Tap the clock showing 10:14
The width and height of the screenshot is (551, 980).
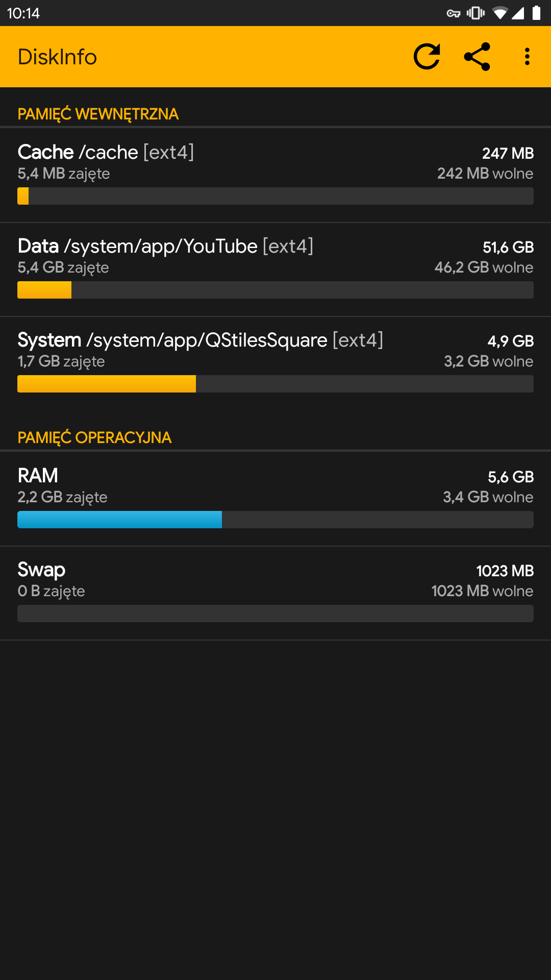(x=23, y=13)
